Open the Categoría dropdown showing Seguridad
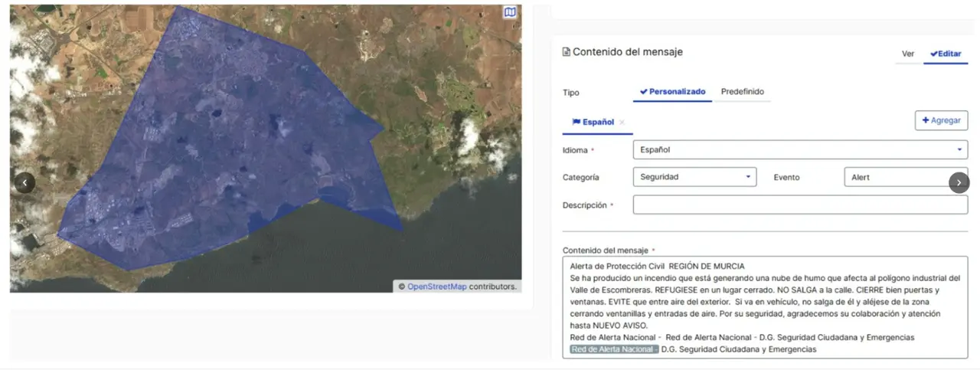This screenshot has width=980, height=370. 694,177
